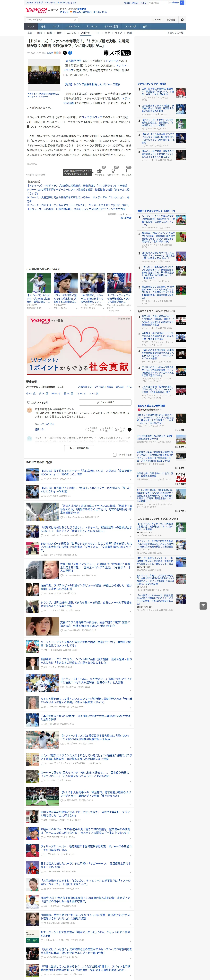This screenshot has height=980, width=210.
Task: Click the scroll-to-top arrow button
Action: point(203,606)
